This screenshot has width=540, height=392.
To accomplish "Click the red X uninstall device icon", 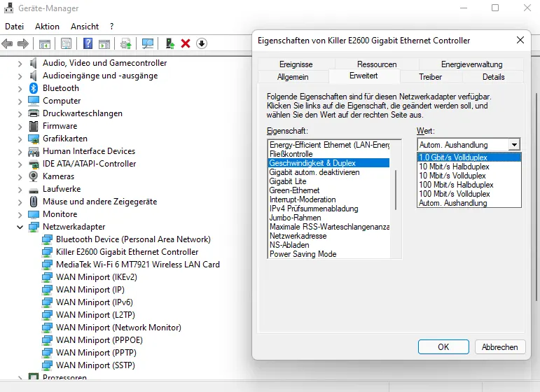I will click(x=186, y=43).
